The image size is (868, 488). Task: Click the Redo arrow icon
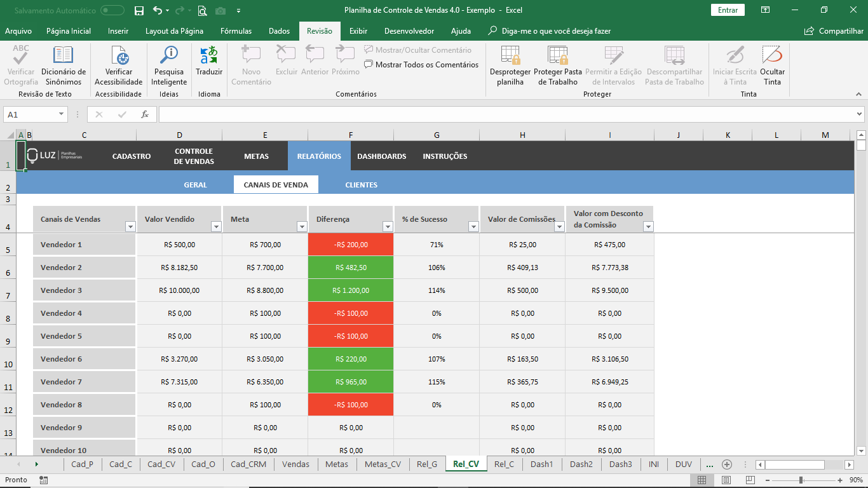pyautogui.click(x=179, y=10)
